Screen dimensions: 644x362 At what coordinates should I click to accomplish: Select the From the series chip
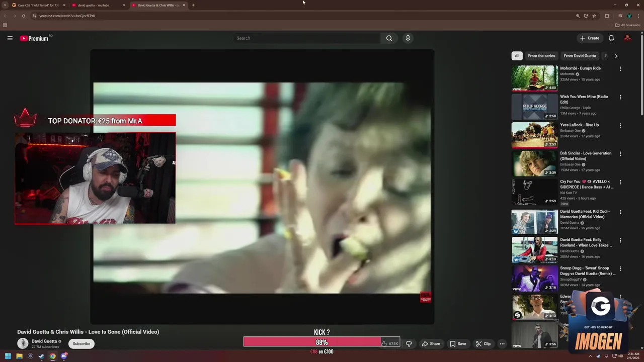click(x=541, y=56)
